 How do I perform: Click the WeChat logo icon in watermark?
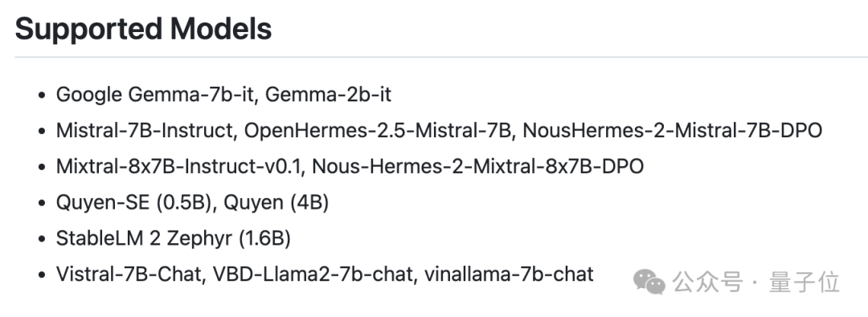[x=649, y=282]
